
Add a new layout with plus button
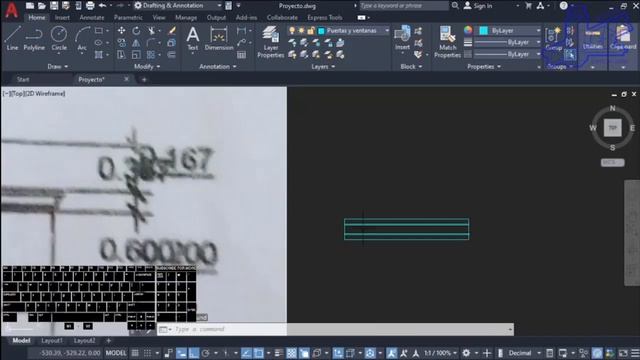(x=109, y=340)
